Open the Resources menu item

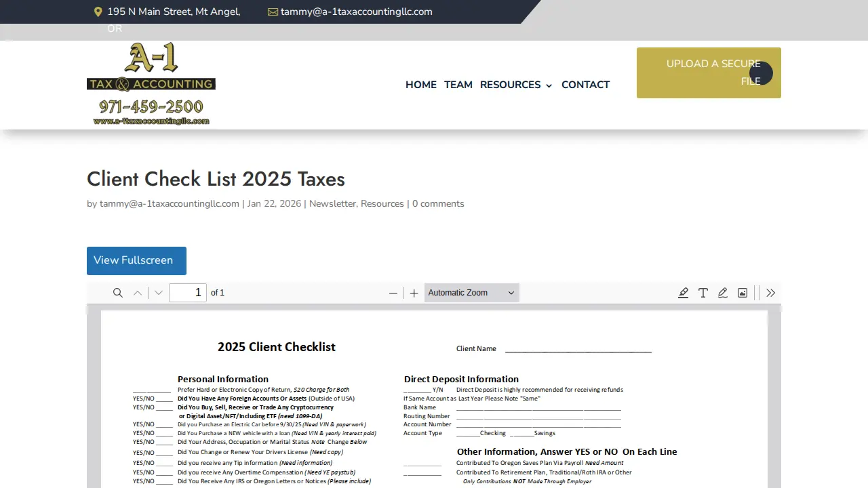(x=511, y=85)
